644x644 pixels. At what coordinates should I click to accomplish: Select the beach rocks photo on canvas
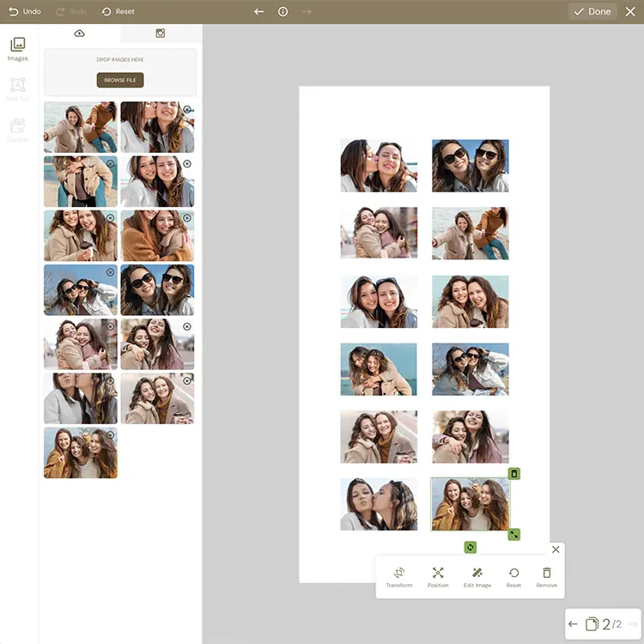tap(471, 234)
